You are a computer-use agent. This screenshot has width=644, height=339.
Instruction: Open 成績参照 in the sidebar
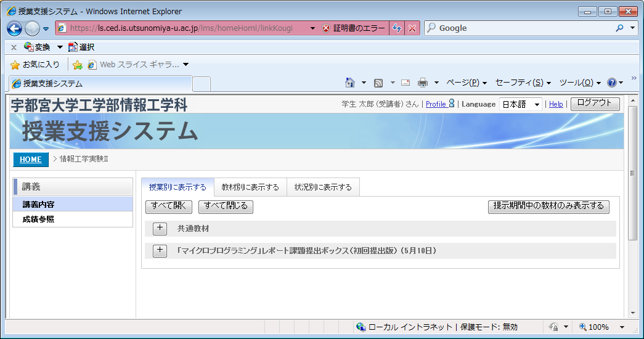(x=38, y=219)
